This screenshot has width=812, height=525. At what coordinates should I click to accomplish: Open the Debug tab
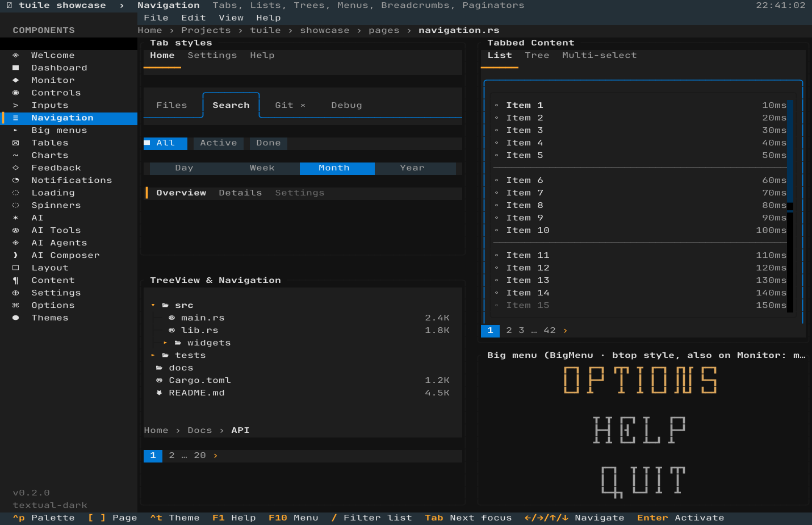(x=346, y=105)
